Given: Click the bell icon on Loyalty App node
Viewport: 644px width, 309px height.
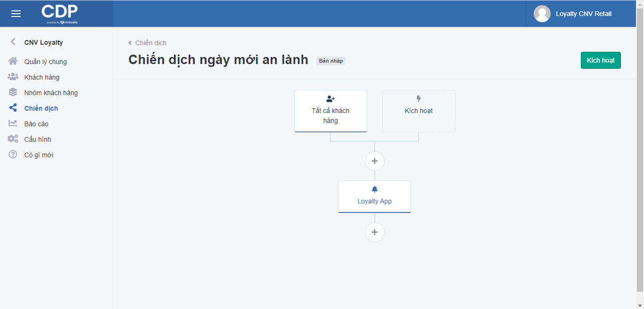Looking at the screenshot, I should click(375, 189).
